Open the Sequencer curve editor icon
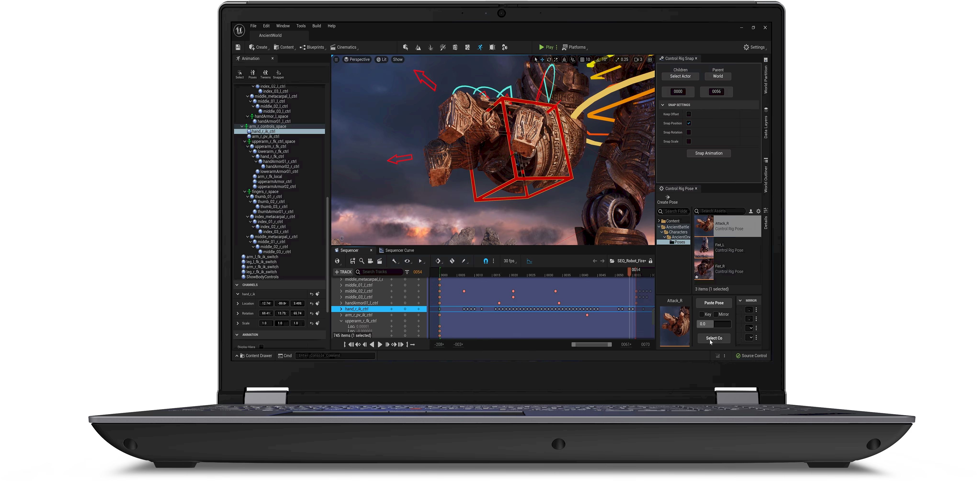The width and height of the screenshot is (980, 481). (529, 261)
